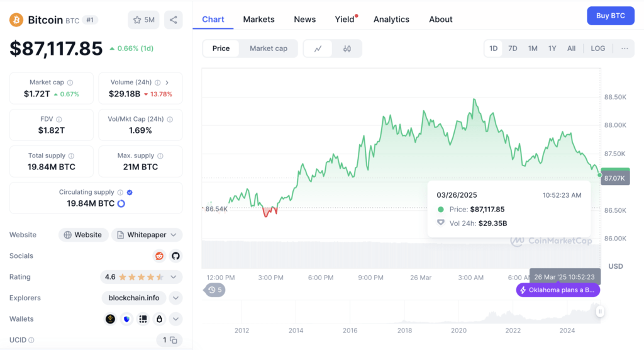The height and width of the screenshot is (350, 644).
Task: Open the Analytics tab
Action: [x=391, y=20]
